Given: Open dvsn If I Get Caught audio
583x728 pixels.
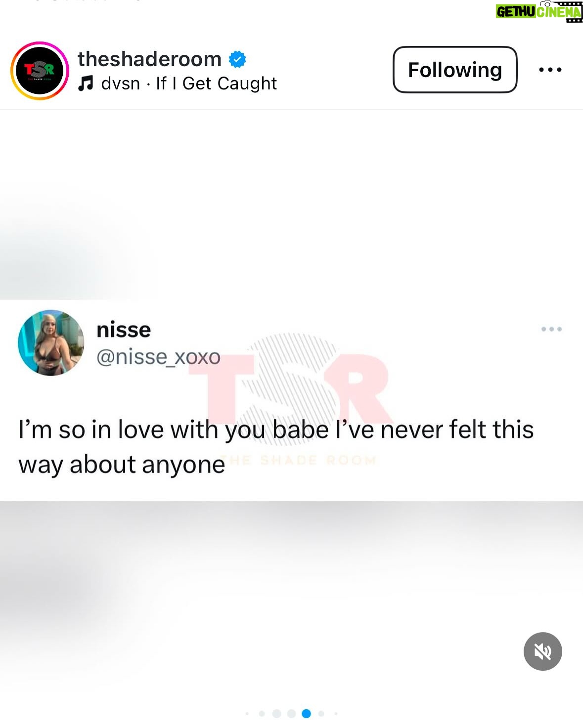Looking at the screenshot, I should pos(189,83).
